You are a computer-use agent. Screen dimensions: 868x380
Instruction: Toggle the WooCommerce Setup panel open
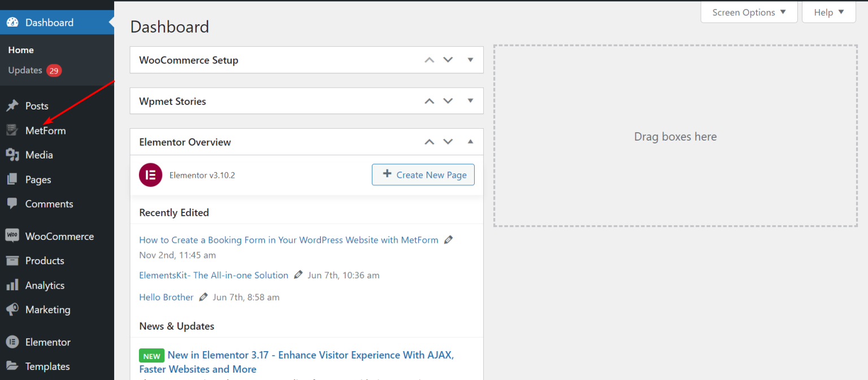click(470, 60)
